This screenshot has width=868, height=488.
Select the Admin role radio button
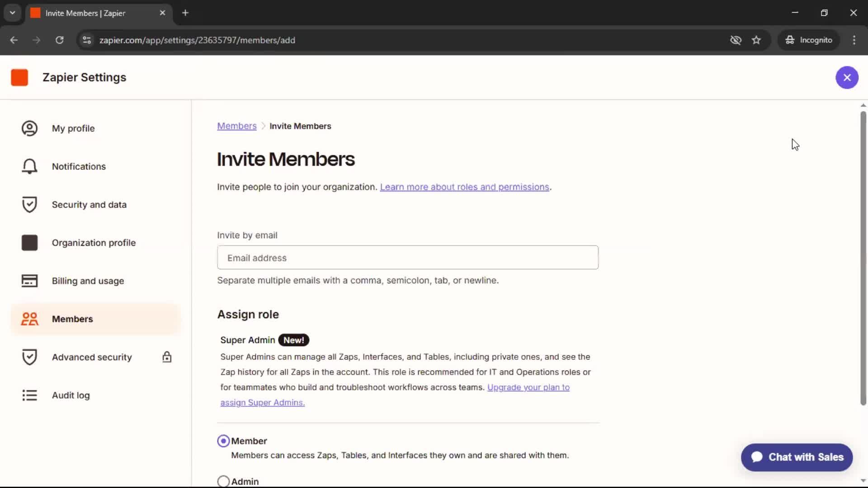tap(223, 481)
